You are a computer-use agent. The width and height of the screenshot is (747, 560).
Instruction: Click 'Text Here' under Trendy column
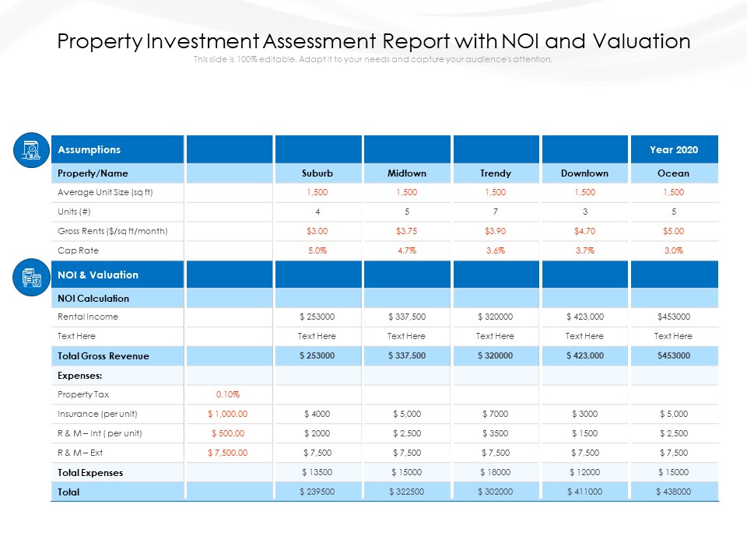click(x=495, y=336)
